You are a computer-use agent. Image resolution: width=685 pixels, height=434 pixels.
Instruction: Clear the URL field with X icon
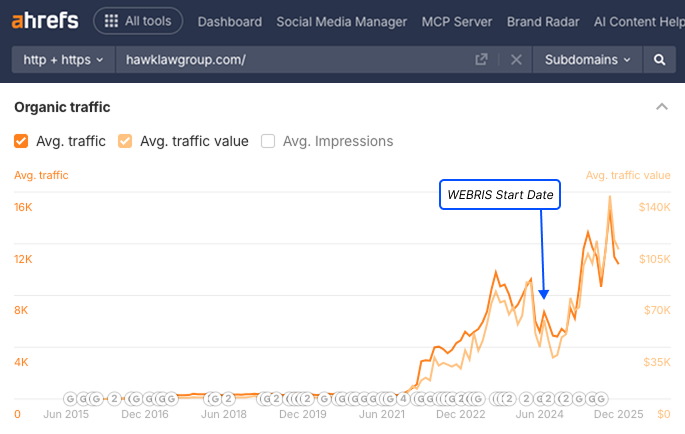pos(516,60)
